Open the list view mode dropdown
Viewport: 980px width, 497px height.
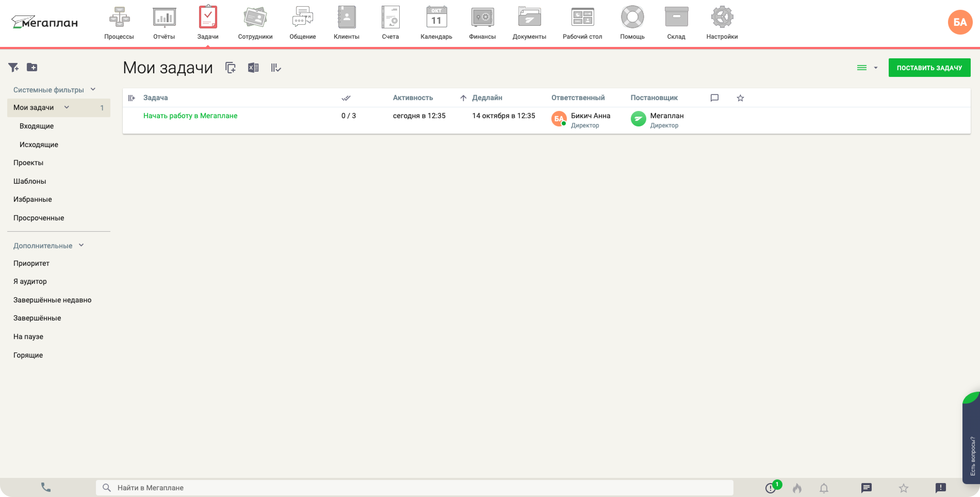(867, 67)
